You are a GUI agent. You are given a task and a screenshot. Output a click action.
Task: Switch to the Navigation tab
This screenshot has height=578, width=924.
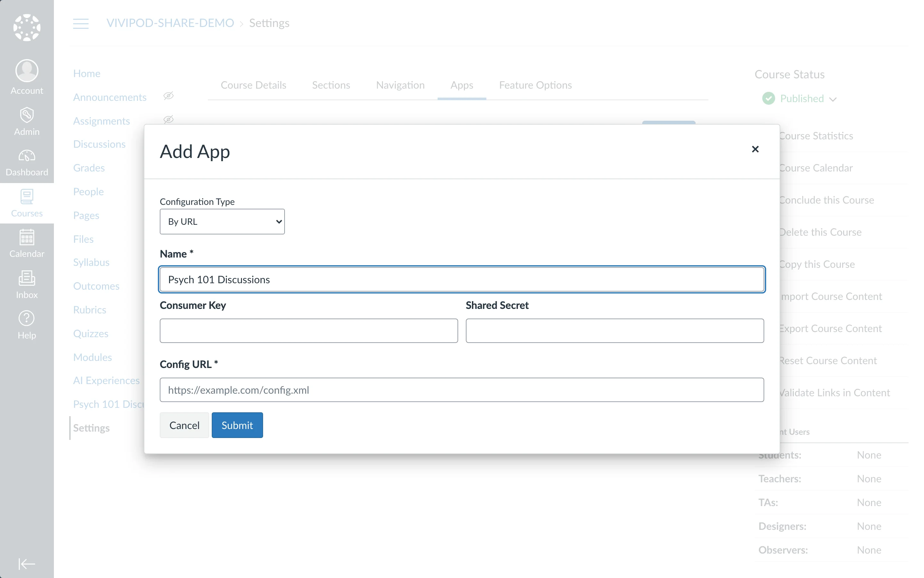(x=400, y=85)
